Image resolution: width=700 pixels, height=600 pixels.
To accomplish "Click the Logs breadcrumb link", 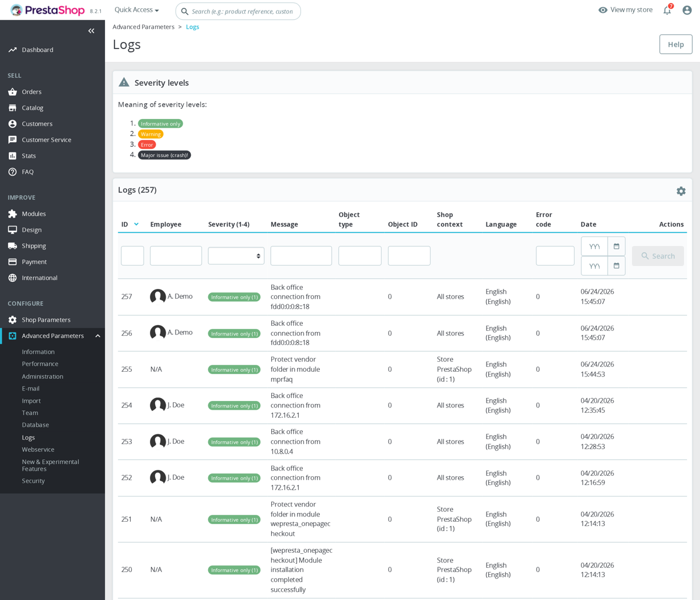I will pyautogui.click(x=192, y=27).
